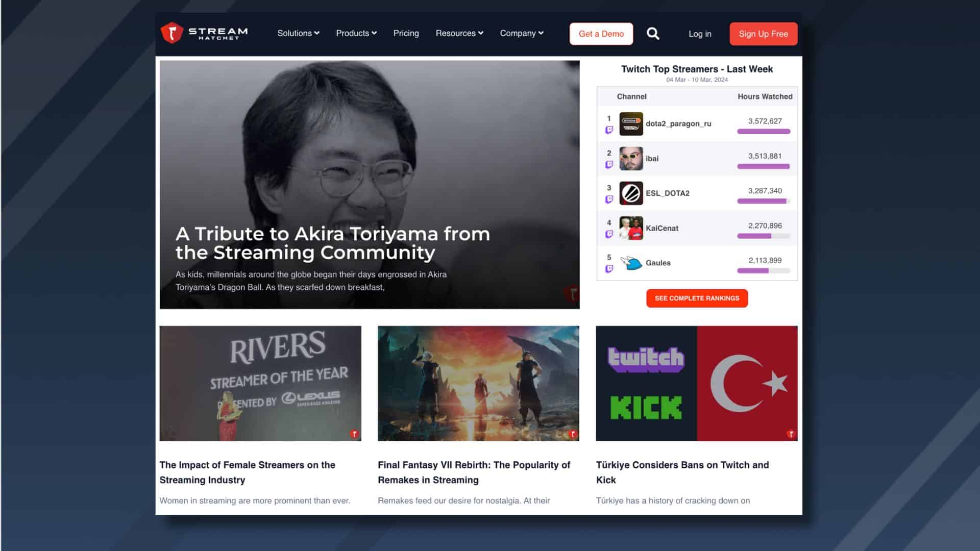Click the Gaules paper plane avatar

[631, 263]
